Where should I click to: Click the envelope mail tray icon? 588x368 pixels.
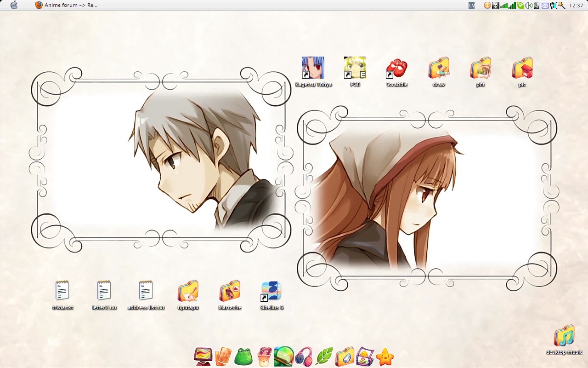[x=545, y=6]
